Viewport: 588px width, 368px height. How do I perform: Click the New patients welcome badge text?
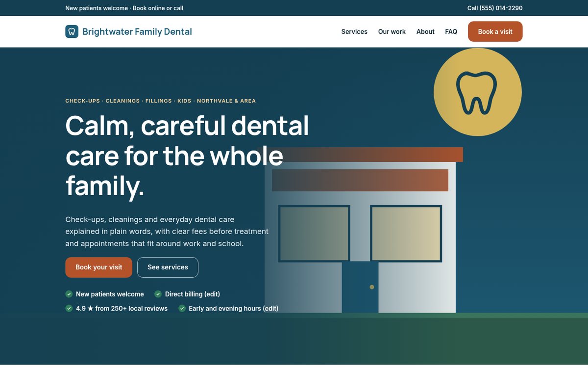[x=110, y=294]
